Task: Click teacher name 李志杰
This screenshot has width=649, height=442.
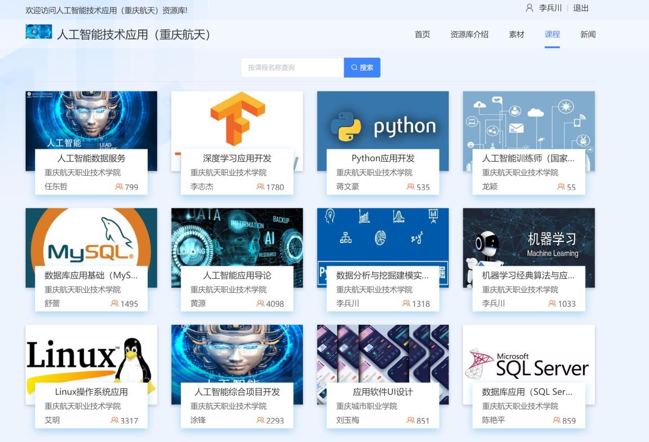Action: coord(202,187)
